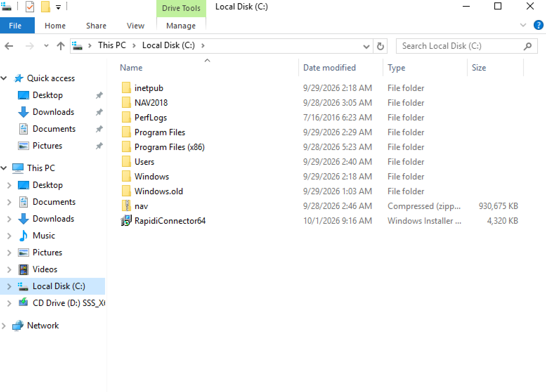Image resolution: width=546 pixels, height=392 pixels.
Task: Open the address bar history dropdown
Action: click(366, 46)
